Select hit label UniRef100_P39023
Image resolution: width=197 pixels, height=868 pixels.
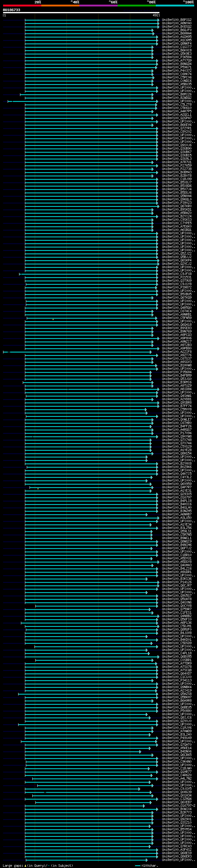[177, 203]
